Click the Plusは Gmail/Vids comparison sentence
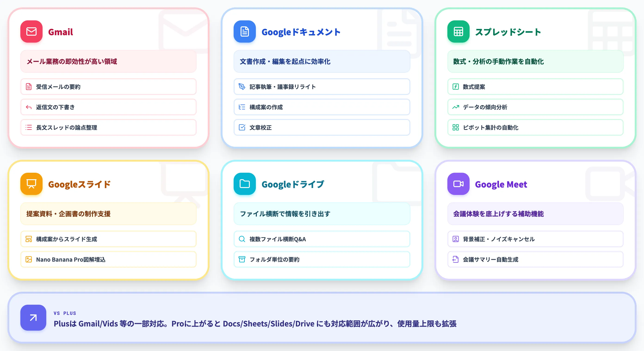The height and width of the screenshot is (351, 644). pos(255,324)
